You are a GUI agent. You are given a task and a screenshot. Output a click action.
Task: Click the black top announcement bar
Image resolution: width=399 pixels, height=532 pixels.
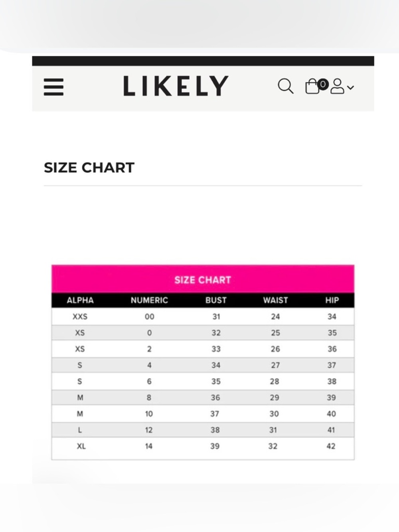[203, 61]
